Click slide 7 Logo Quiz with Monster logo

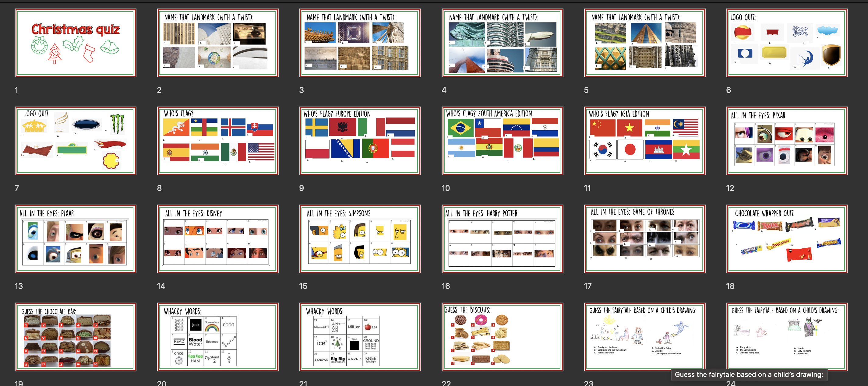[x=75, y=141]
